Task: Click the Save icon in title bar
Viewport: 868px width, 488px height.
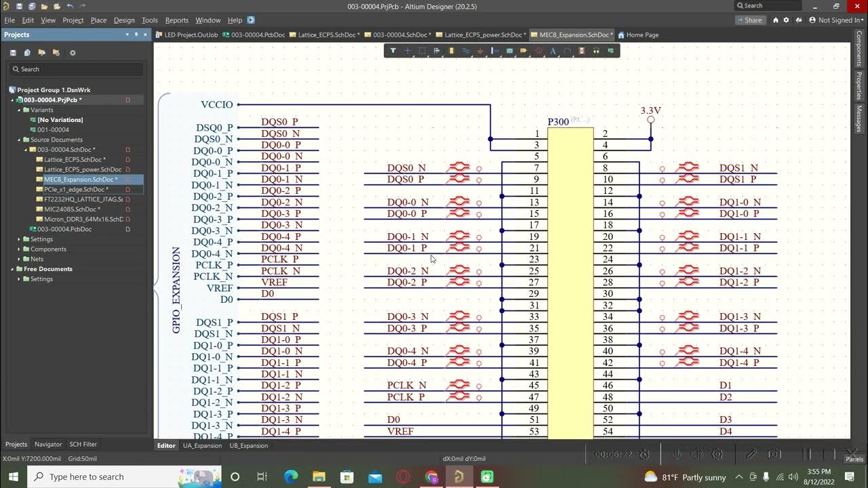Action: click(x=19, y=6)
